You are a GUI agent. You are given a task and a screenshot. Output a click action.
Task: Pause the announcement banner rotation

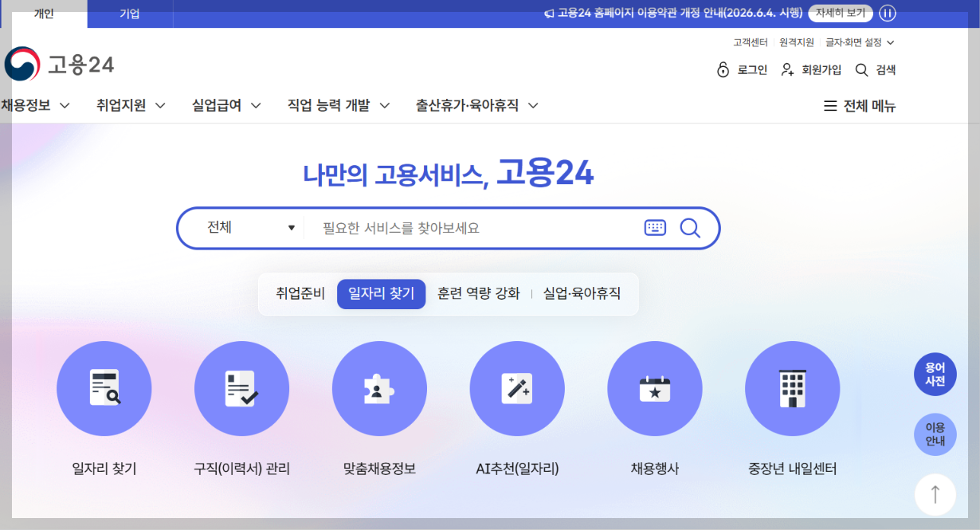coord(888,14)
